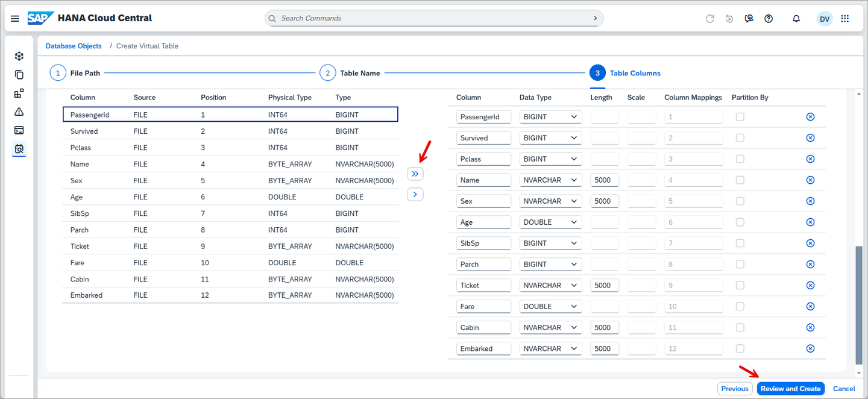Remove the Sex column mapping
This screenshot has height=399, width=868.
click(x=810, y=201)
